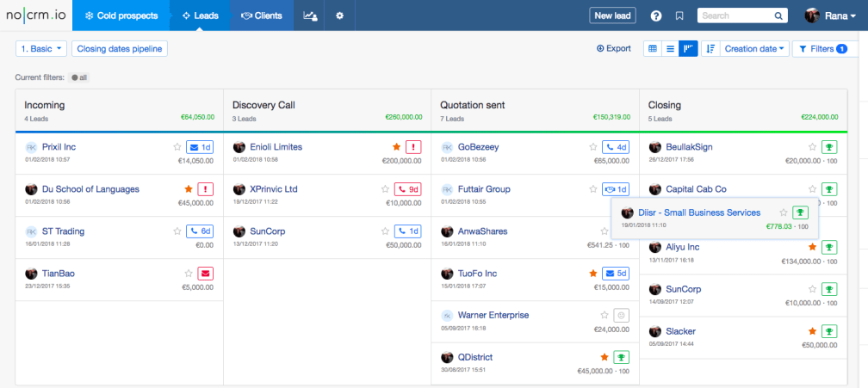This screenshot has height=388, width=868.
Task: Click the trophy badge on Capital Cab Co
Action: (829, 189)
